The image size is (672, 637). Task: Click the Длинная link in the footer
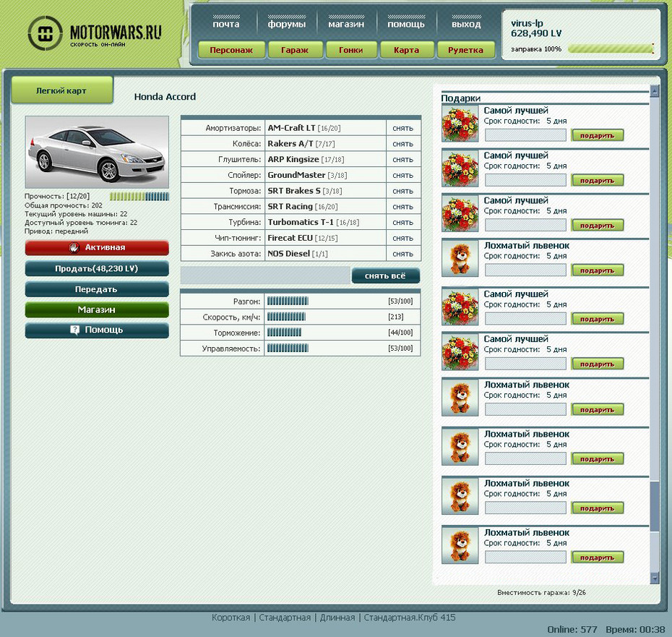click(x=337, y=617)
